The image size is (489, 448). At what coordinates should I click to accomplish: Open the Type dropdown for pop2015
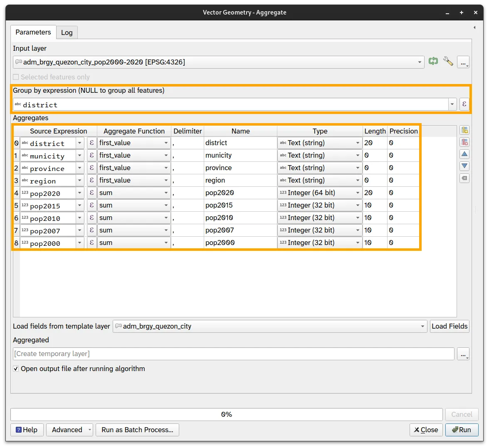click(x=358, y=205)
